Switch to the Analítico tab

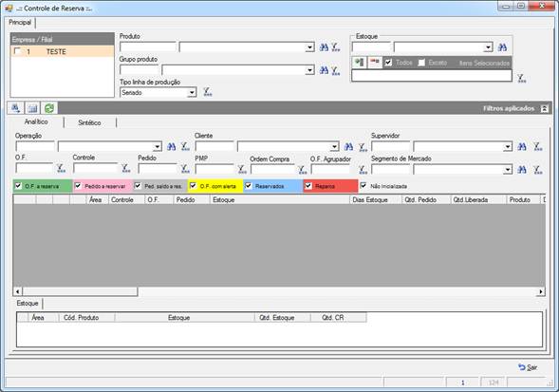(x=36, y=121)
